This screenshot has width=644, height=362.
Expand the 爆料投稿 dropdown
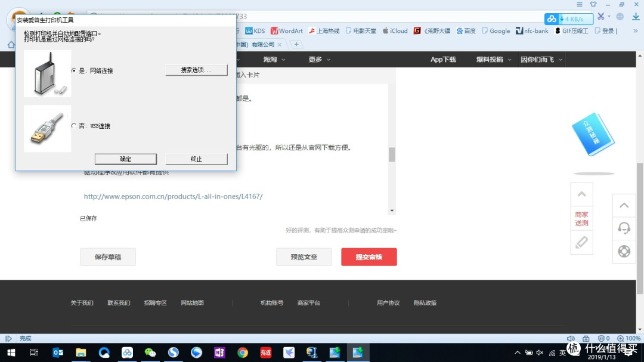click(494, 60)
